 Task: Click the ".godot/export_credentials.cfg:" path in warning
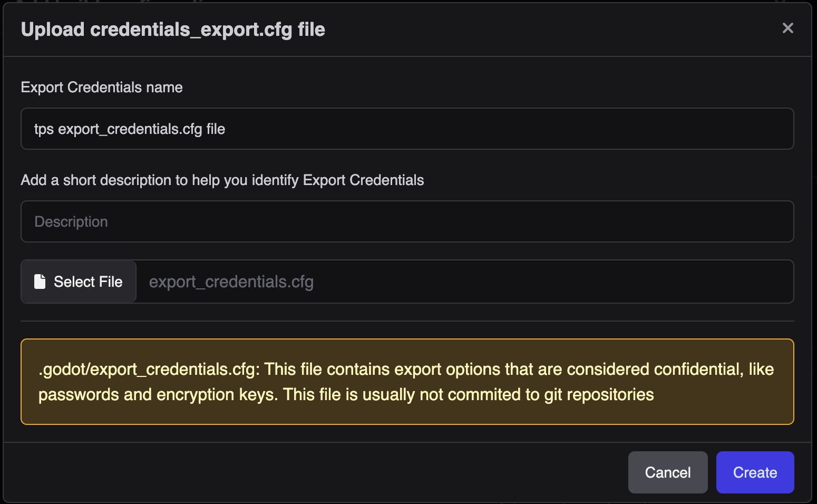(149, 369)
